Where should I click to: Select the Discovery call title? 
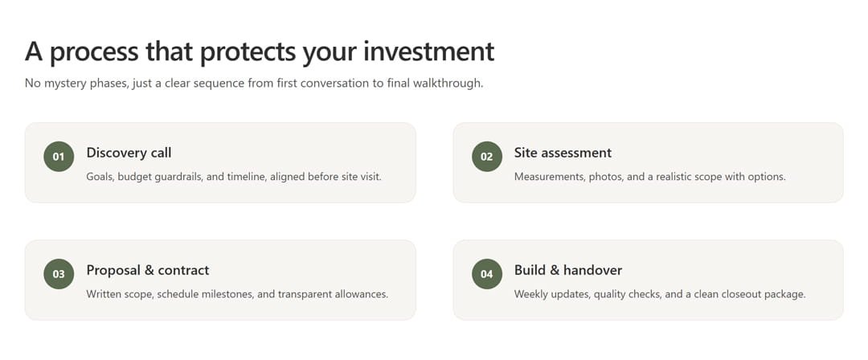tap(129, 153)
